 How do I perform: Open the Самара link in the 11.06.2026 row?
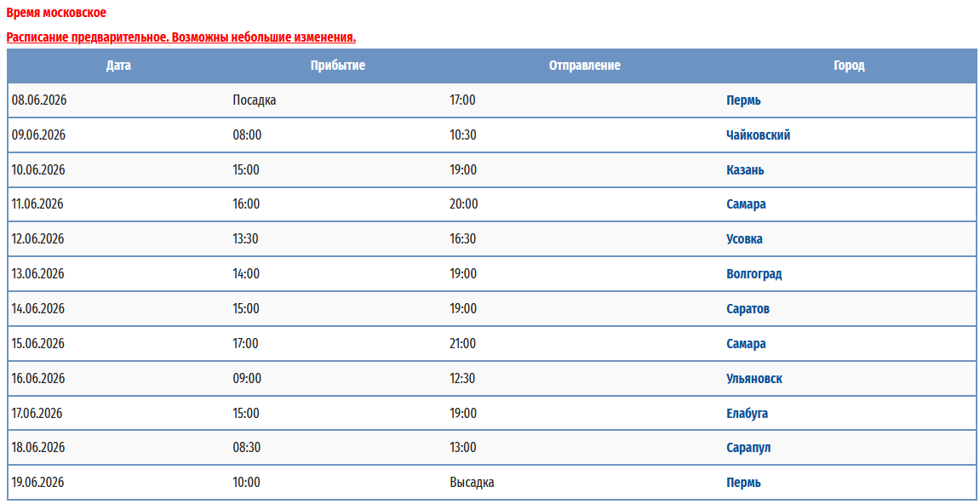tap(746, 204)
